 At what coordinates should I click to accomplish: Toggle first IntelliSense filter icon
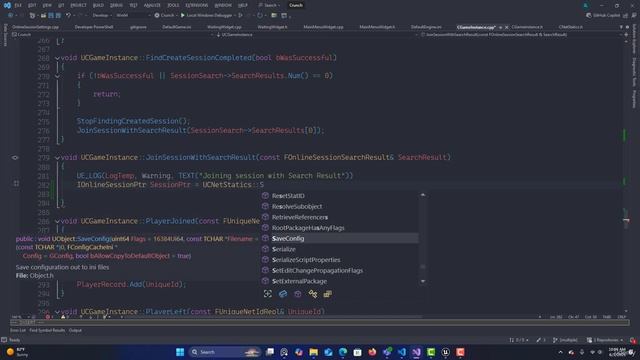coord(268,294)
